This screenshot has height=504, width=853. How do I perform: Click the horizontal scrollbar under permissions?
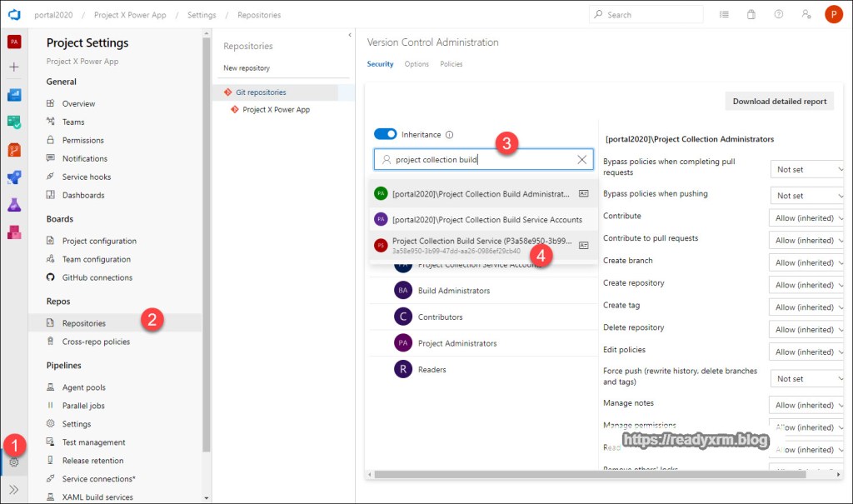[583, 474]
